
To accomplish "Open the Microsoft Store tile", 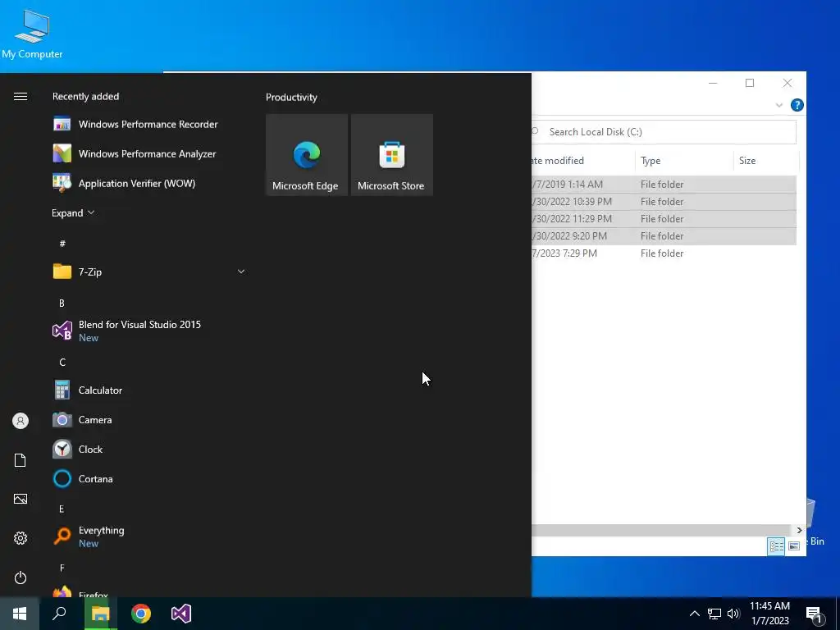I will (391, 155).
